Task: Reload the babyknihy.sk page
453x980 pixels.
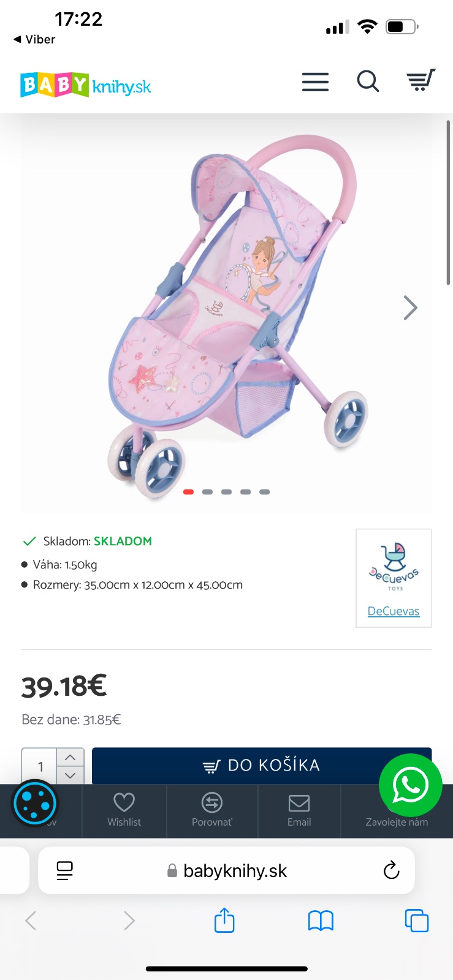Action: pyautogui.click(x=391, y=870)
